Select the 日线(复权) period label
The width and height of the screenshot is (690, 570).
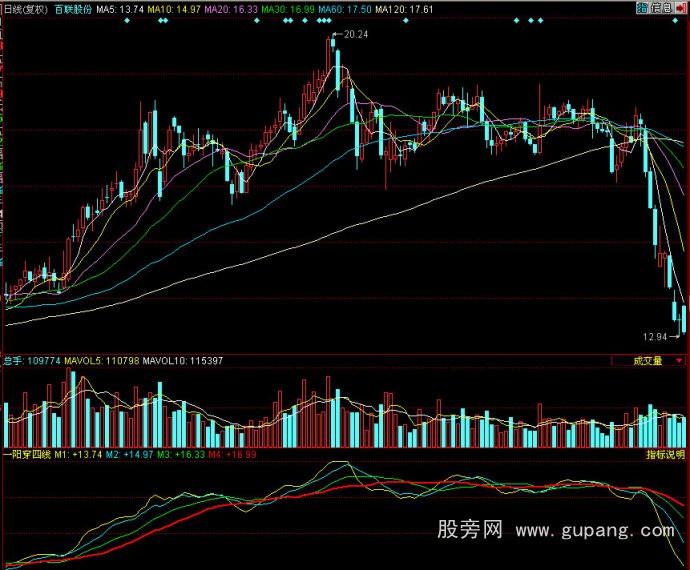[25, 9]
